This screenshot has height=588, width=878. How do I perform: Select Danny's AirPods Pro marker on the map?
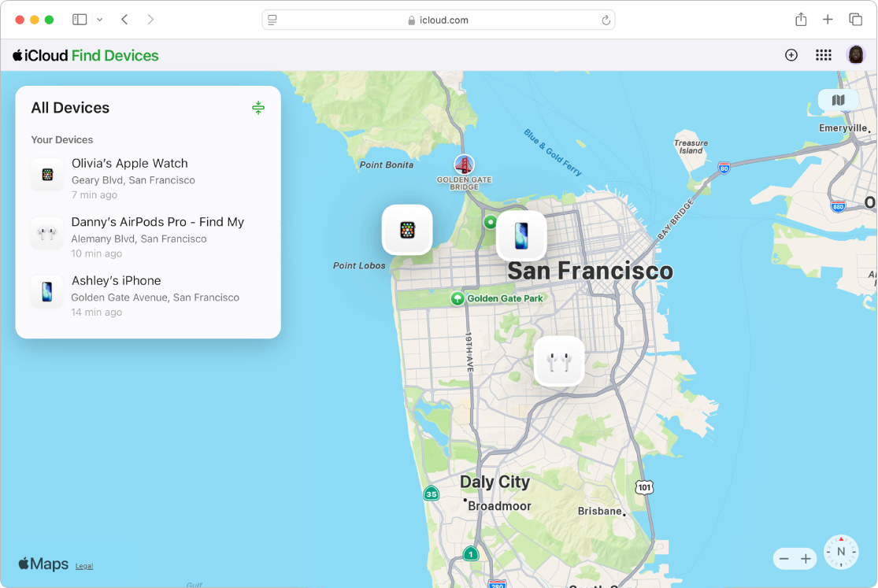click(x=559, y=361)
